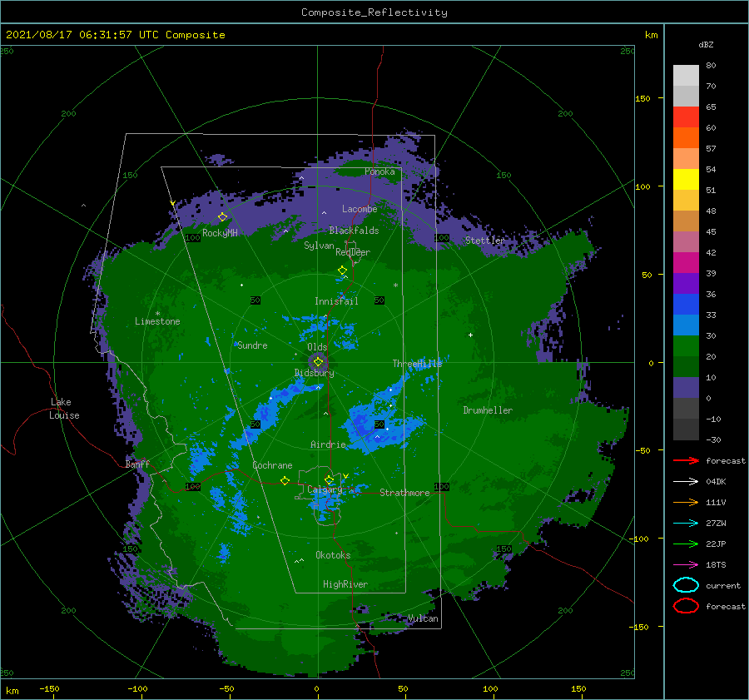Viewport: 749px width, 700px height.
Task: Click the Composite_Reflectivity title
Action: pyautogui.click(x=374, y=12)
